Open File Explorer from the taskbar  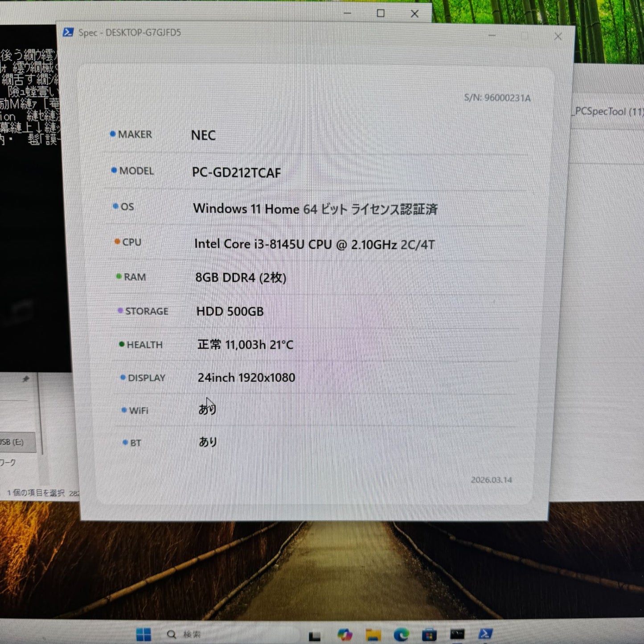[x=373, y=635]
